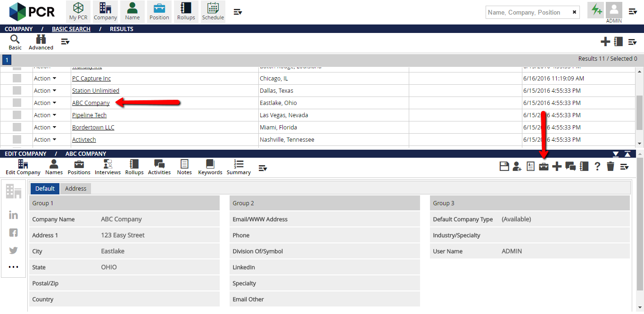Open the chat bubbles activity icon on right toolbar

[x=570, y=166]
